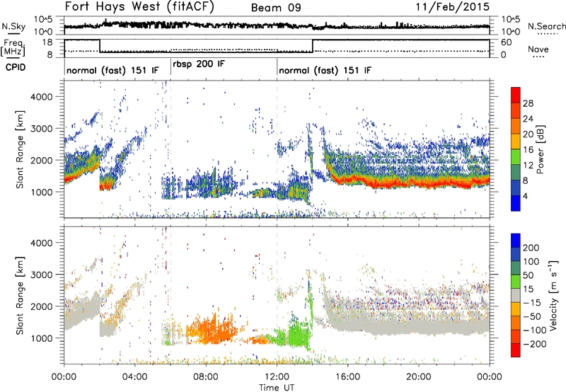Click the '04:00' time tick label

click(135, 377)
